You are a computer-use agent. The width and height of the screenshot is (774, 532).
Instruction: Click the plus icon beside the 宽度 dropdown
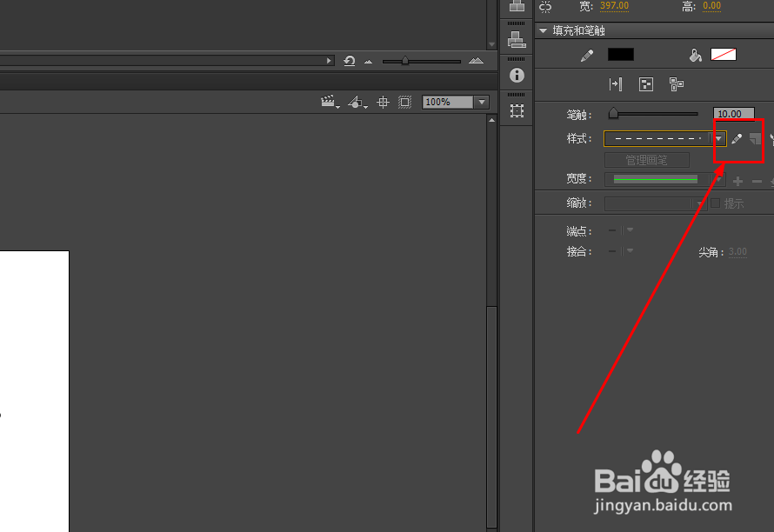(738, 181)
